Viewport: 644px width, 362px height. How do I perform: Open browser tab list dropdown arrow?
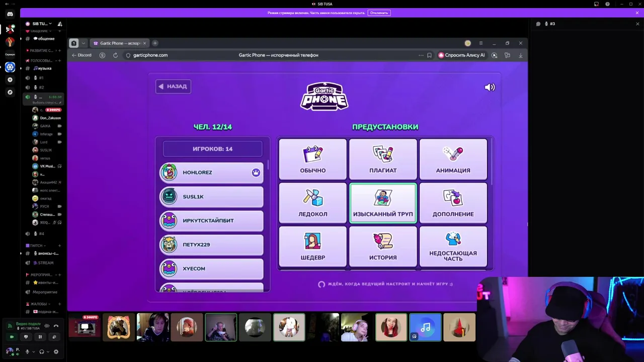click(x=84, y=43)
